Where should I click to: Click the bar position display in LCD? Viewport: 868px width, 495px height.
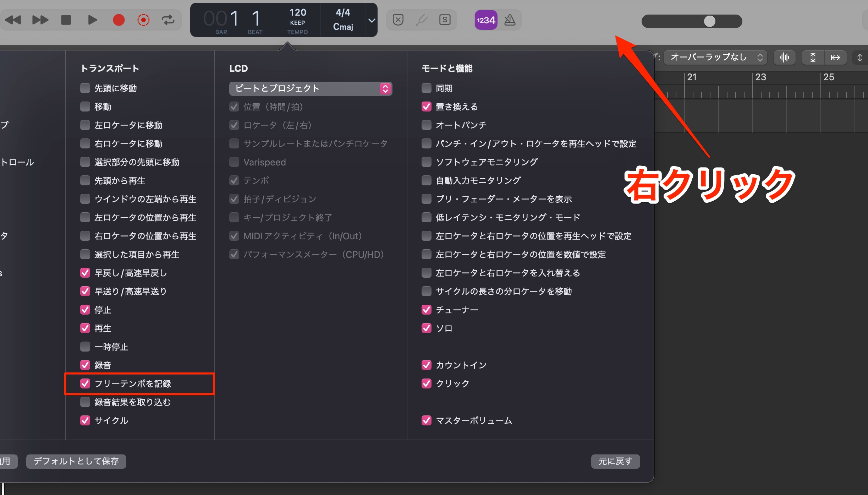click(x=221, y=18)
